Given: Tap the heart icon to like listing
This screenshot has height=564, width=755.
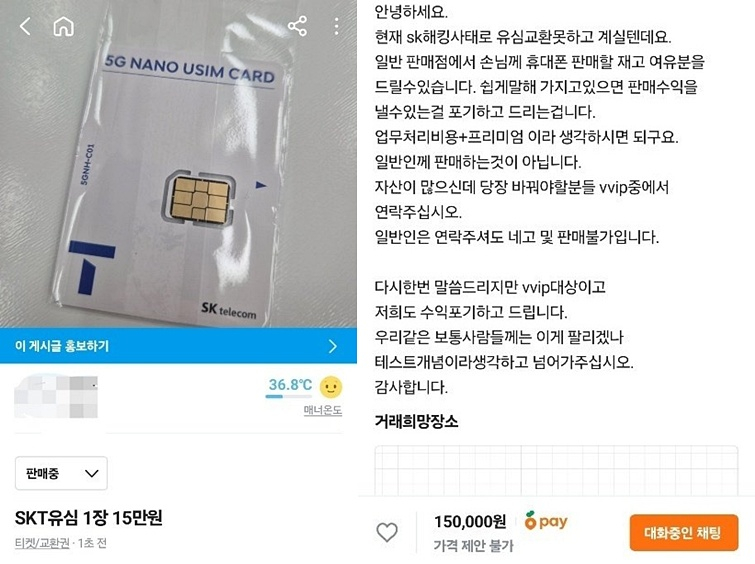Looking at the screenshot, I should [x=387, y=532].
